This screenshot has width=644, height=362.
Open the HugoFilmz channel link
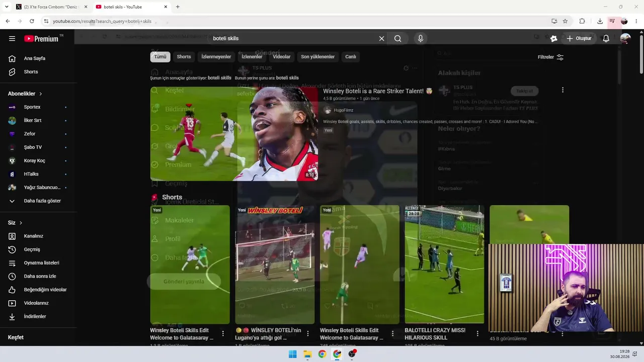(344, 111)
